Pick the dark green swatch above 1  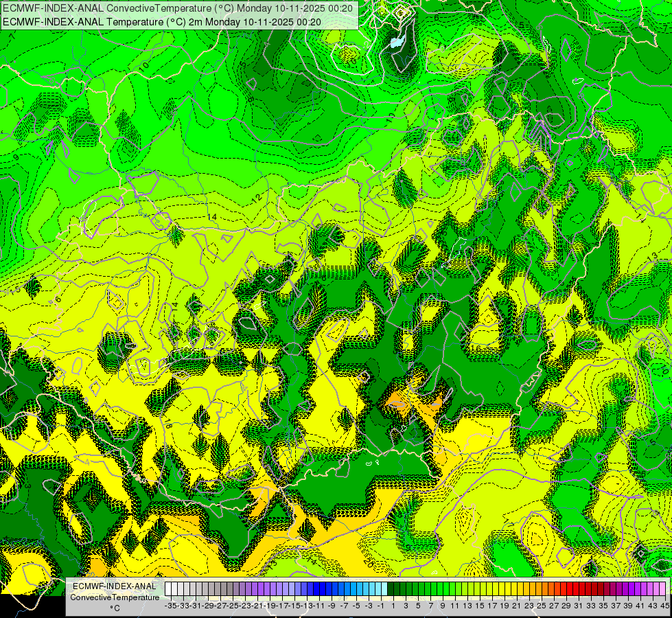click(391, 588)
